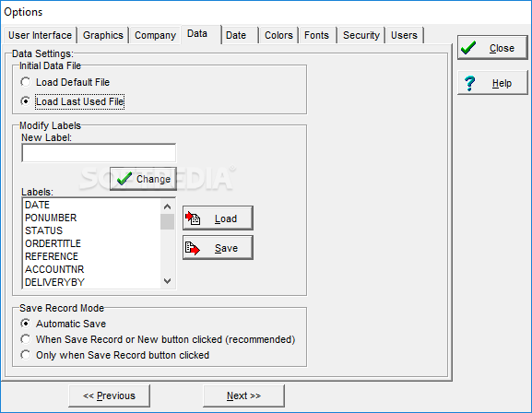Switch to the Users tab
Image resolution: width=532 pixels, height=413 pixels.
[404, 35]
